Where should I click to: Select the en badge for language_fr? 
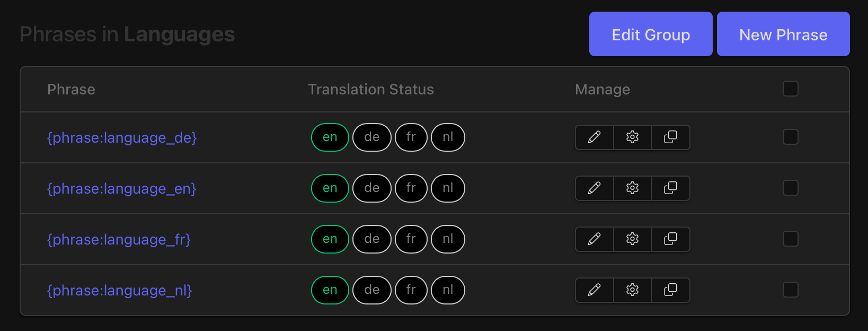330,239
